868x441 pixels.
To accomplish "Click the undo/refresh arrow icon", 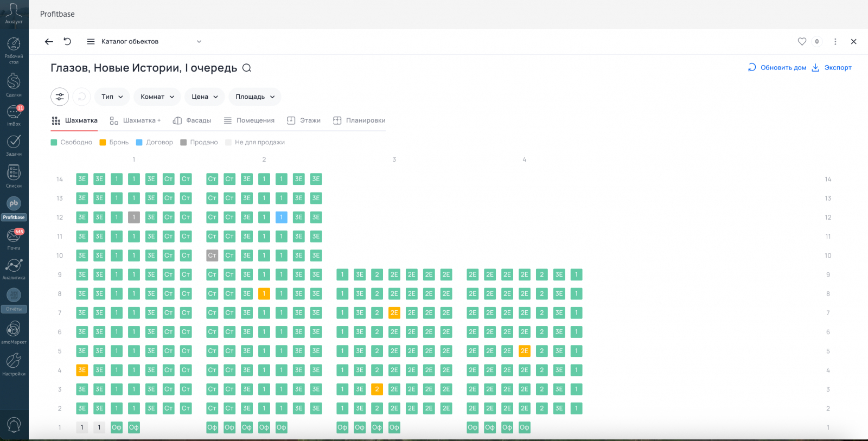I will (x=67, y=42).
